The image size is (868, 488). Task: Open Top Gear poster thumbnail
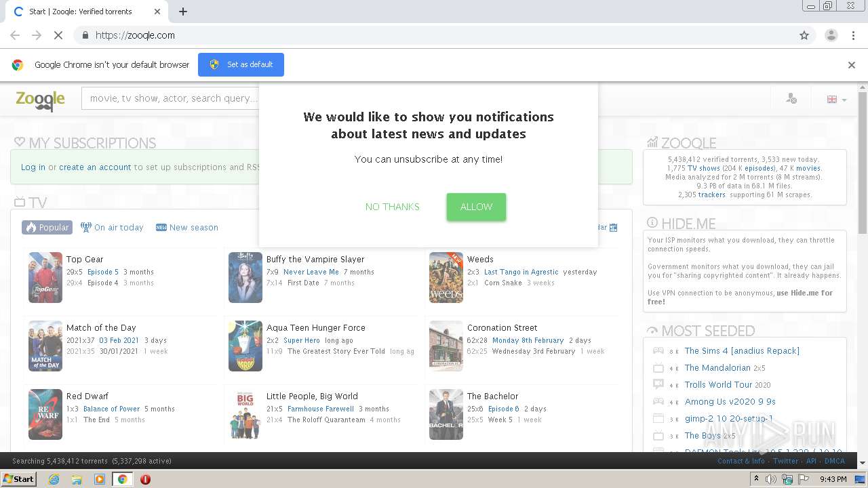(45, 277)
